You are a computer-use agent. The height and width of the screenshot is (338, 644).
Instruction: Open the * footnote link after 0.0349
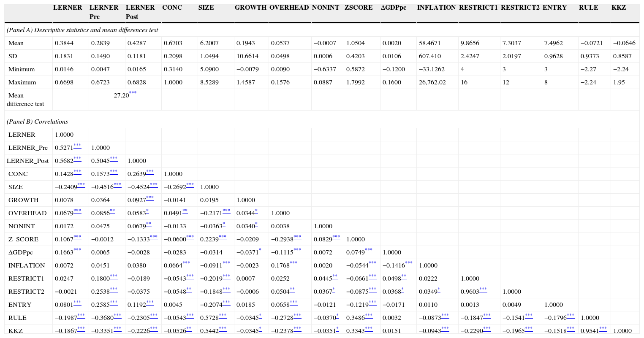[x=439, y=289]
